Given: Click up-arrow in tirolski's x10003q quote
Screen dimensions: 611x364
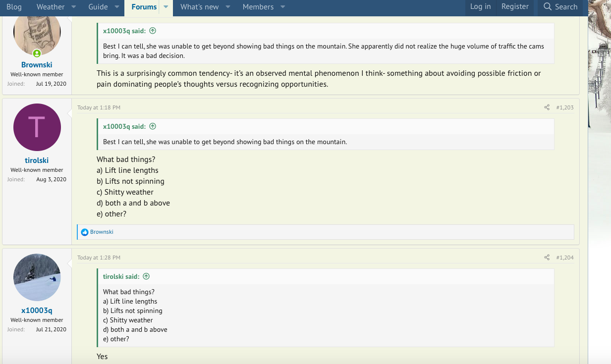Looking at the screenshot, I should pos(153,126).
